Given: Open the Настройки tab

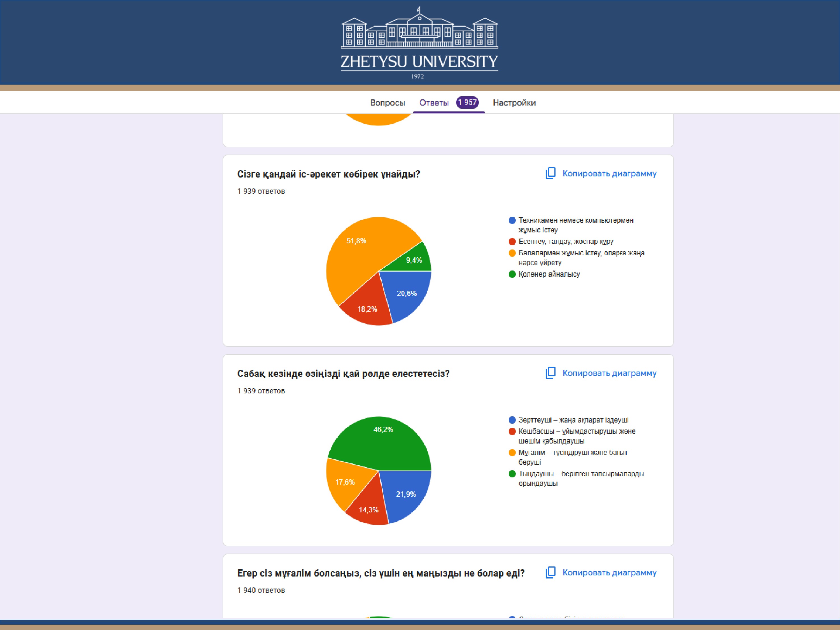Looking at the screenshot, I should (x=514, y=102).
